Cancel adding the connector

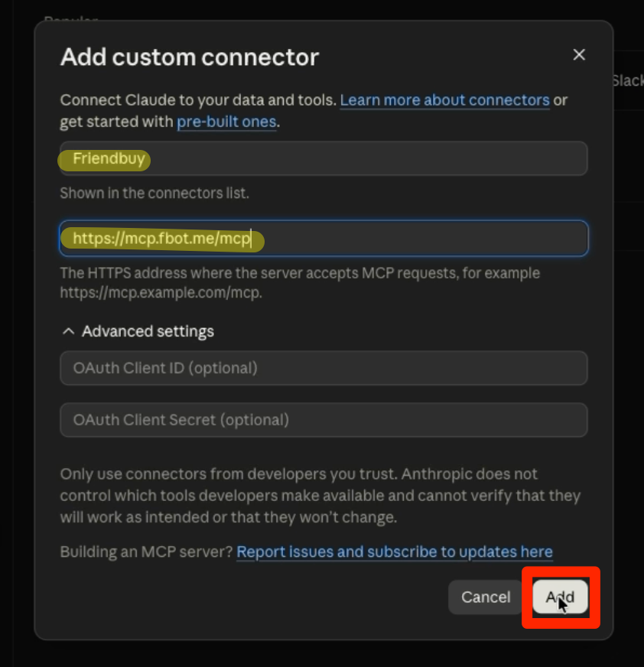486,597
